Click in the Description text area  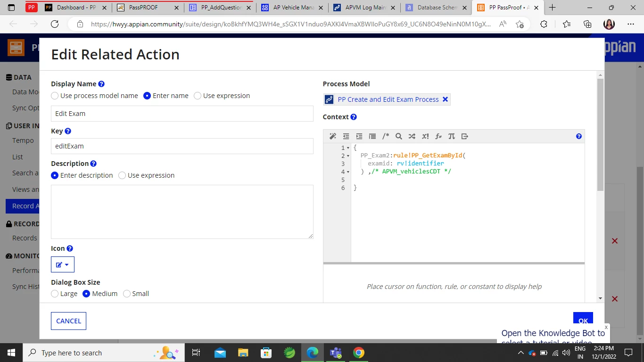click(x=182, y=212)
